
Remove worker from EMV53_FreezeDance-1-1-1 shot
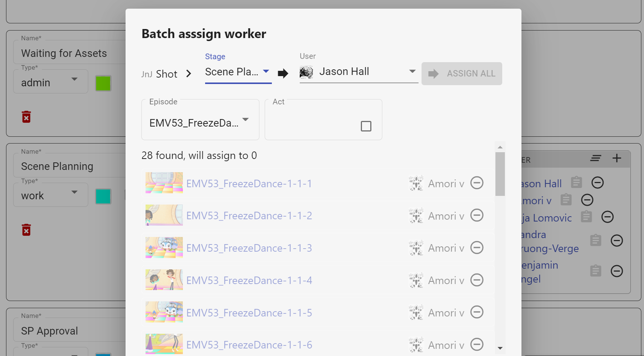[477, 183]
